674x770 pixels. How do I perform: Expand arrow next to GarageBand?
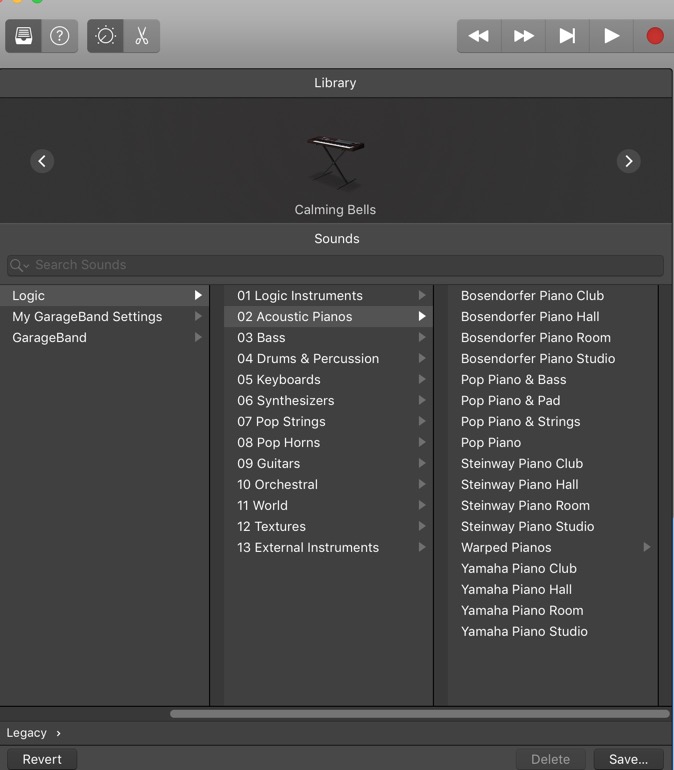click(x=198, y=337)
